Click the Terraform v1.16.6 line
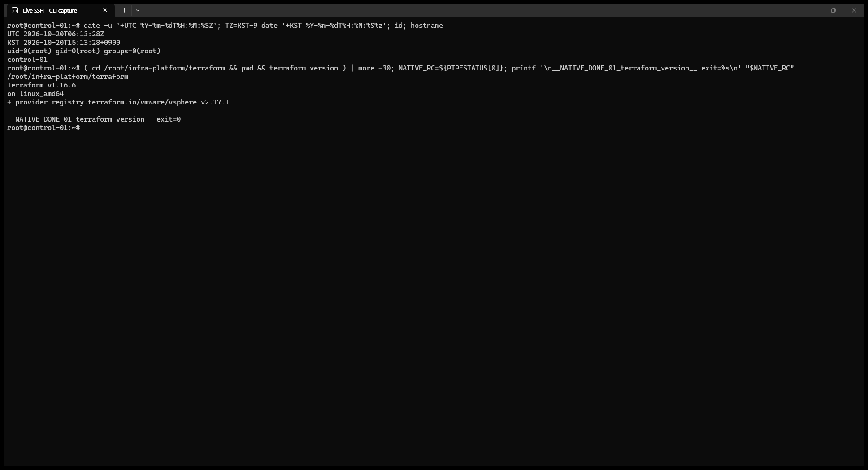 (42, 85)
